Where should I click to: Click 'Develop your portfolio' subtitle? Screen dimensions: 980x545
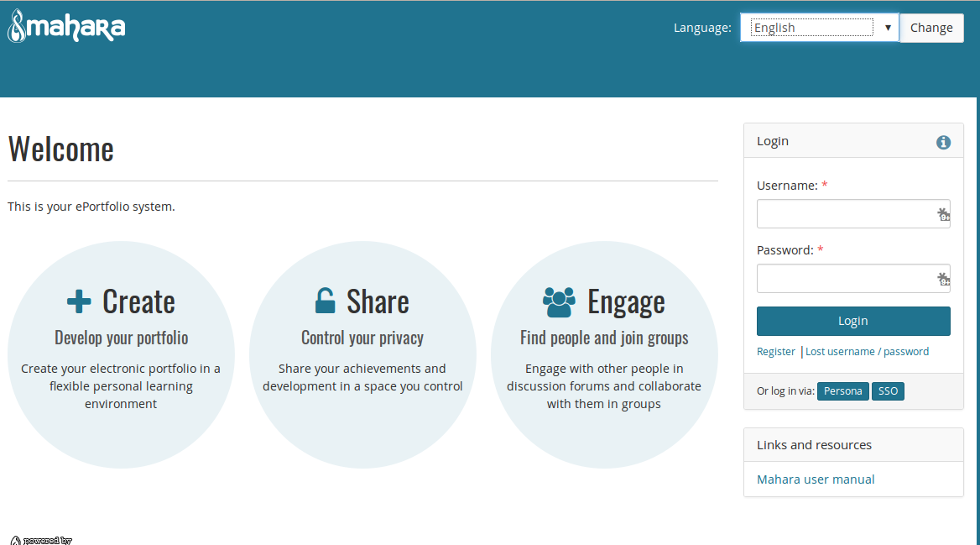tap(122, 338)
